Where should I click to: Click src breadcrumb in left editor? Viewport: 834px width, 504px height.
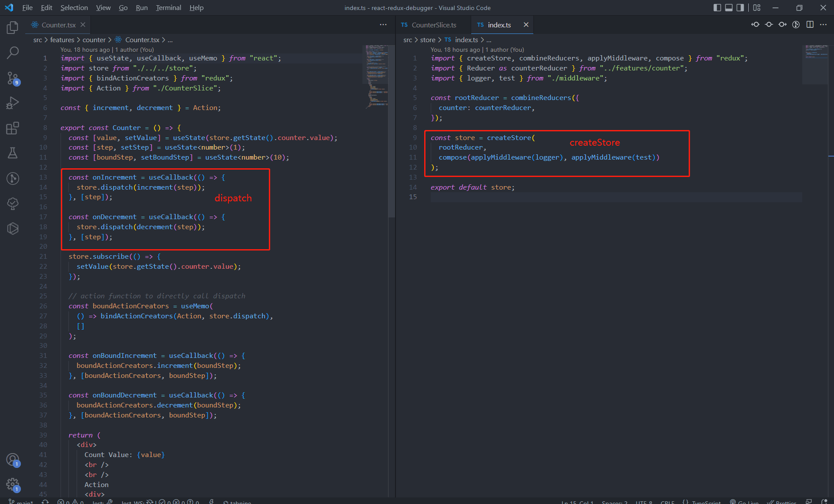coord(38,40)
